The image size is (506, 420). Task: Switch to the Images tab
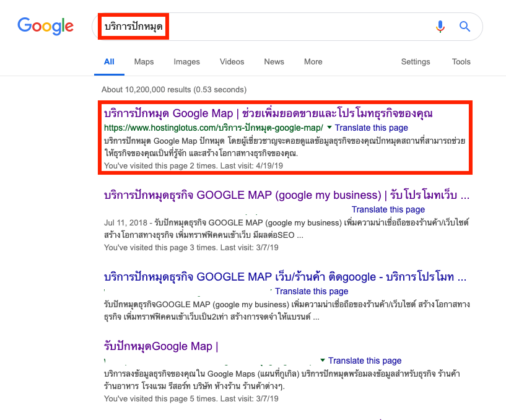click(x=186, y=62)
